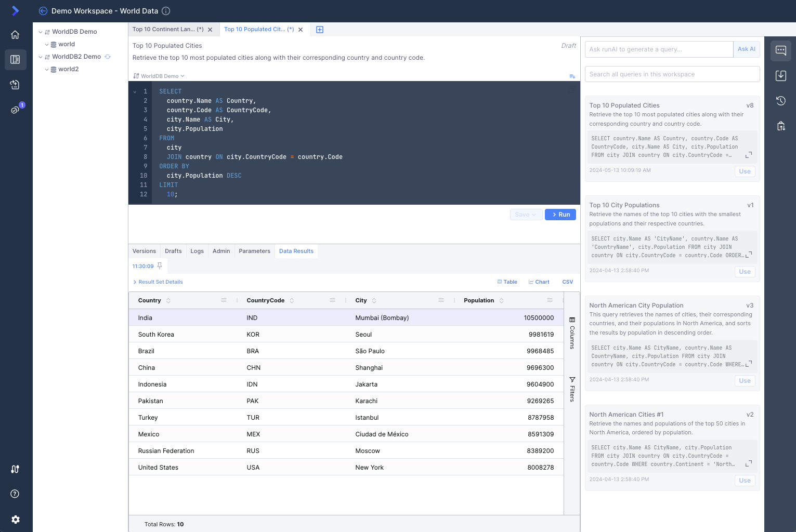Open the Top 10 Continent Lan... tab

tap(167, 30)
